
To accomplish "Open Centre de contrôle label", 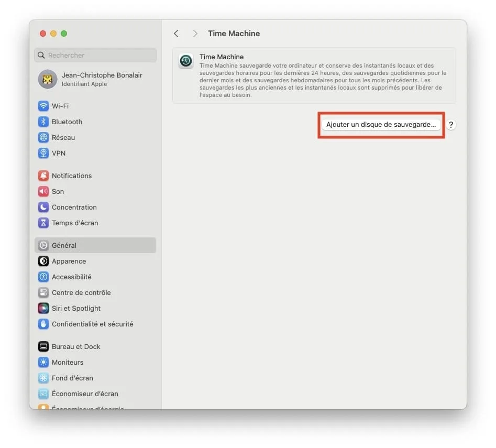I will [x=81, y=293].
